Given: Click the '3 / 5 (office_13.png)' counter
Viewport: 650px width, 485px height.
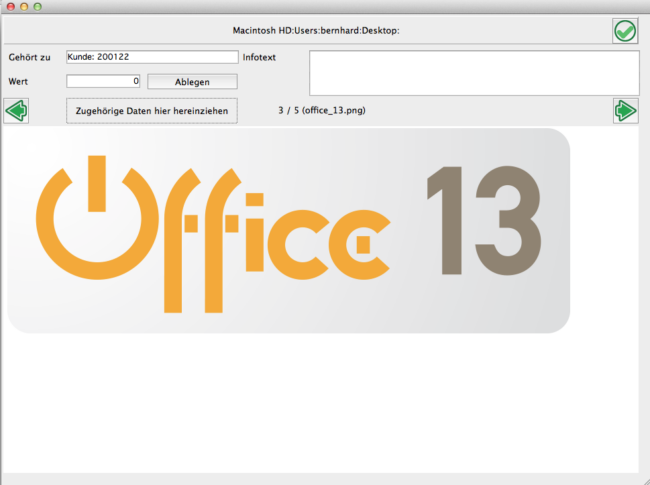Looking at the screenshot, I should pos(321,110).
